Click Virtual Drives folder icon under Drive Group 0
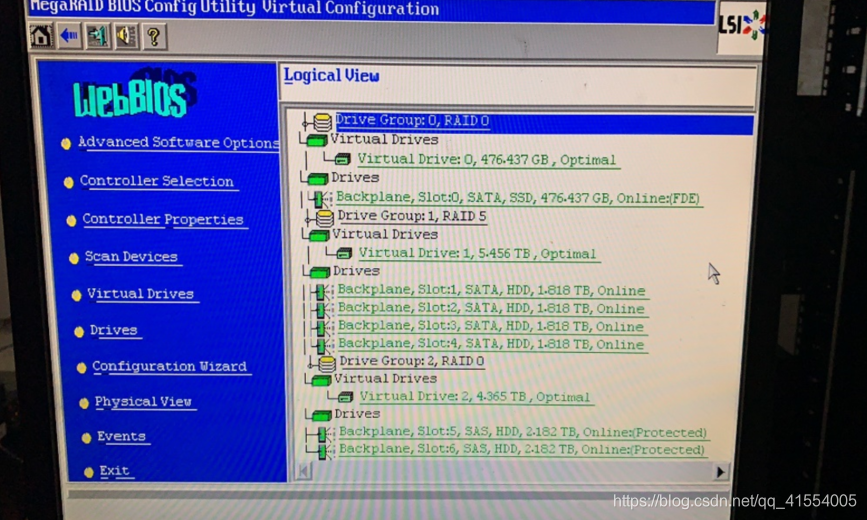 [x=317, y=141]
